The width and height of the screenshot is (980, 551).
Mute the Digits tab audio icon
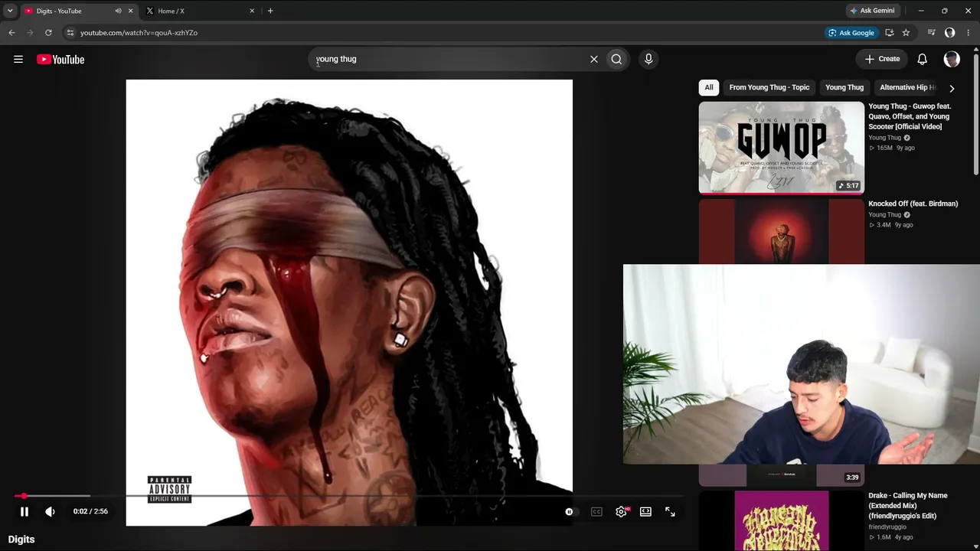(118, 11)
